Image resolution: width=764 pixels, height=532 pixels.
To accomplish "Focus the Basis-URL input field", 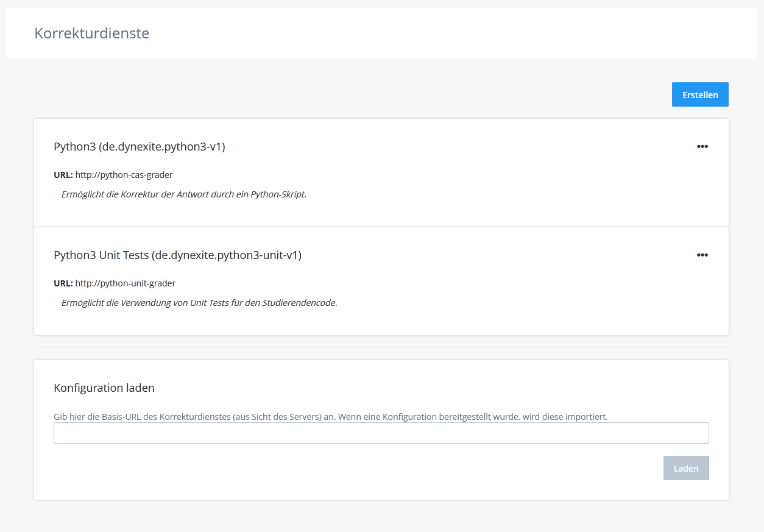I will pyautogui.click(x=381, y=433).
